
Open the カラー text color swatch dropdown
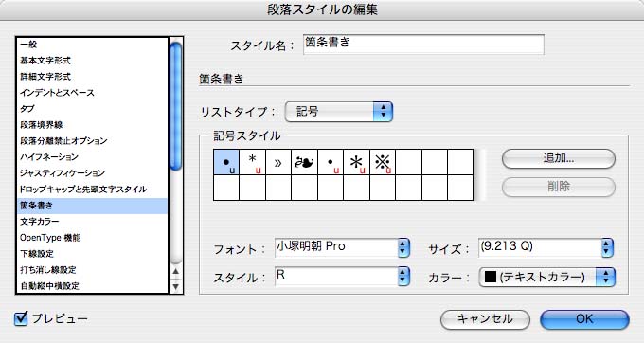(547, 278)
